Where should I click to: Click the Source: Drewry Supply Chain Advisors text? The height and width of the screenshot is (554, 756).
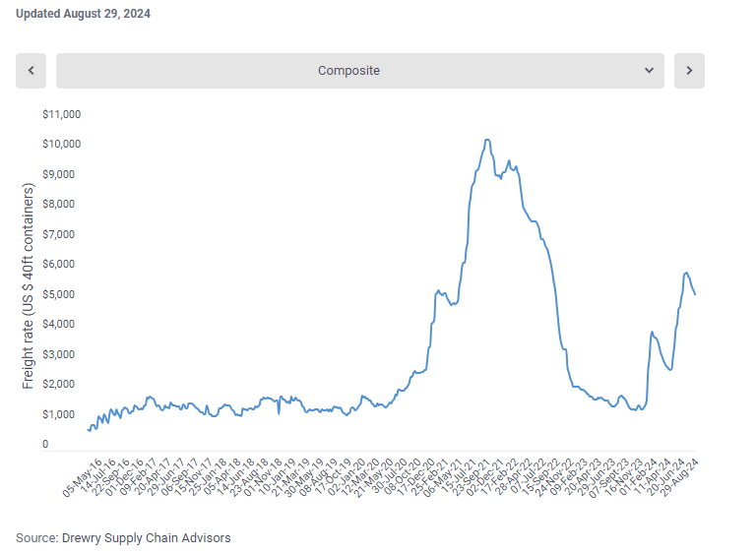(123, 538)
